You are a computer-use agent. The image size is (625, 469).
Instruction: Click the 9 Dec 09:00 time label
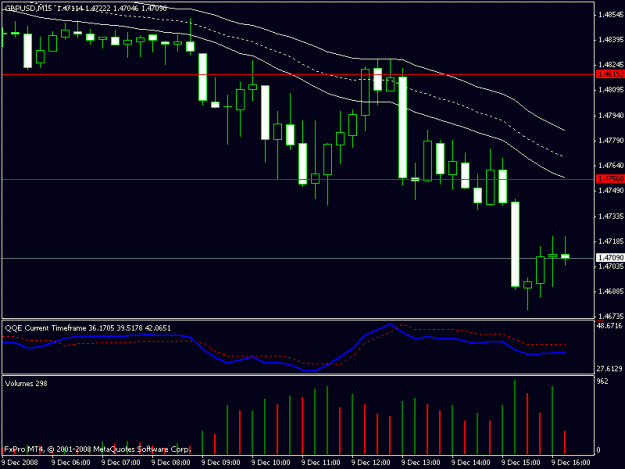221,462
